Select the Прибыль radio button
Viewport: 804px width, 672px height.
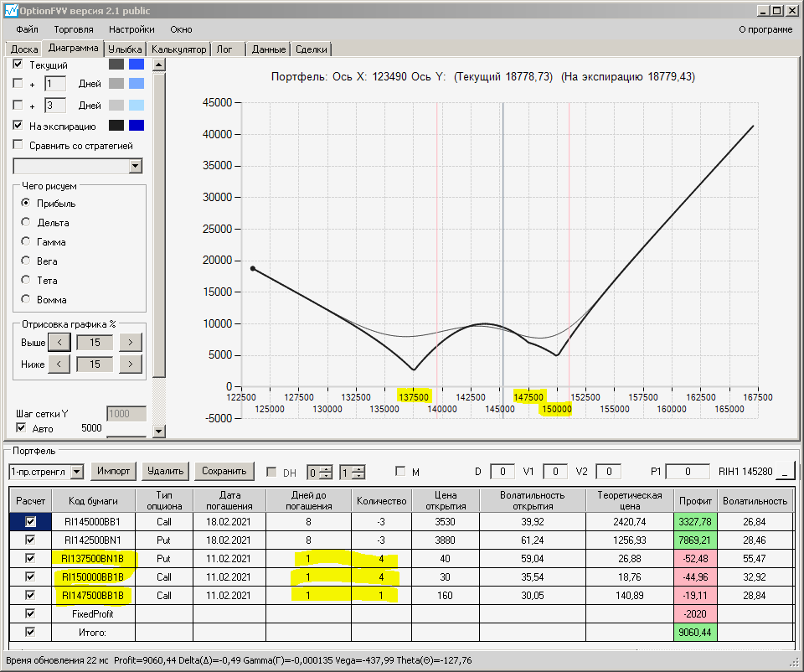point(26,203)
